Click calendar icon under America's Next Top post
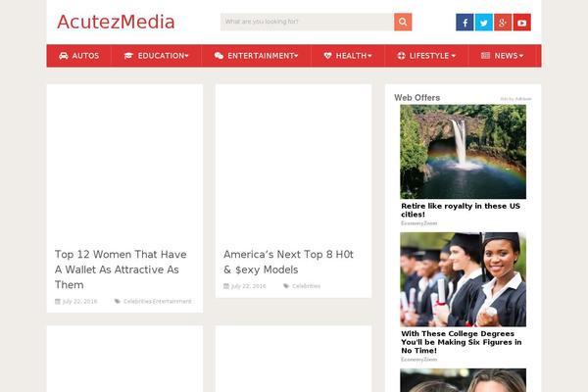This screenshot has width=588, height=392. pos(226,286)
